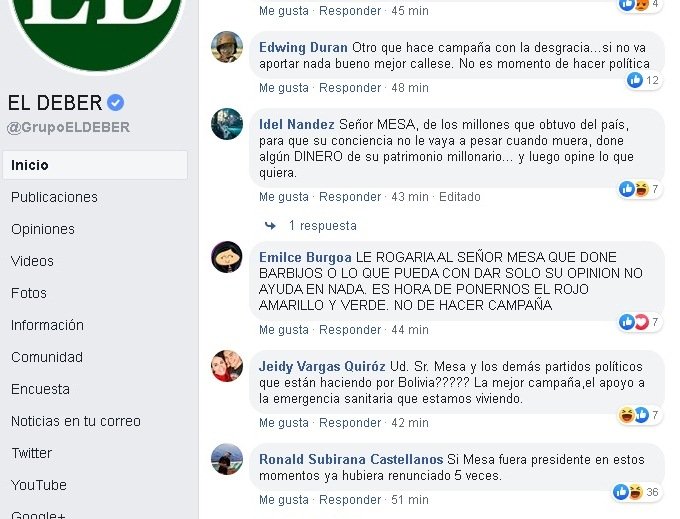Select the Inicio tab in sidebar
Viewport: 680px width, 519px height.
coord(95,165)
